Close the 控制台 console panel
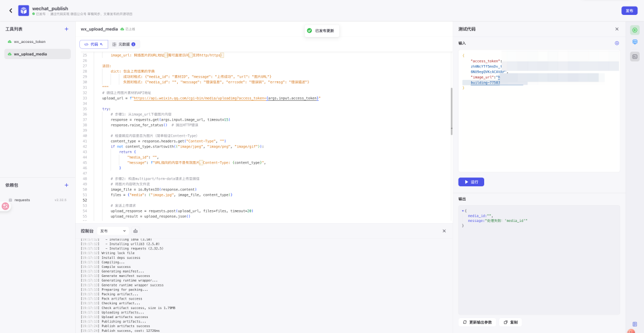644x333 pixels. tap(444, 231)
